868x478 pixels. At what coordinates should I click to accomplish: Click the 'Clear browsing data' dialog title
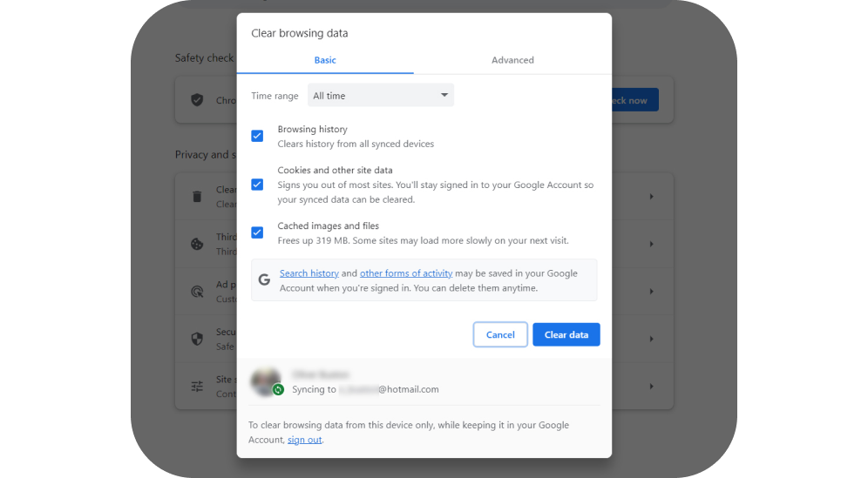300,33
